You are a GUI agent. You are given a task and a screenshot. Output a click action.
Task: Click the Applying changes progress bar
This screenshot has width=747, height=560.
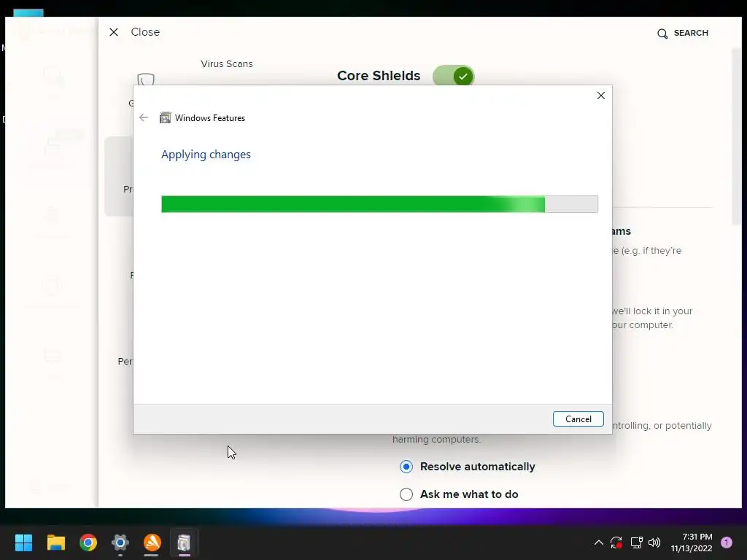click(x=379, y=204)
